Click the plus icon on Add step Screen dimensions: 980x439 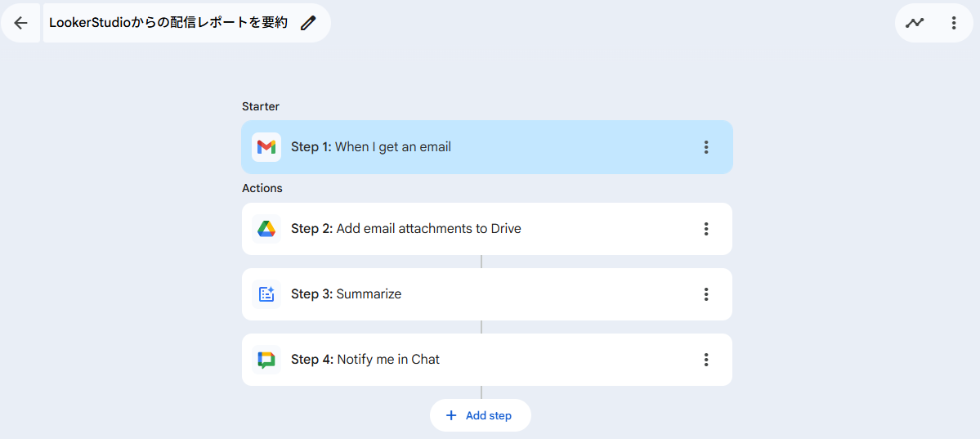click(451, 415)
